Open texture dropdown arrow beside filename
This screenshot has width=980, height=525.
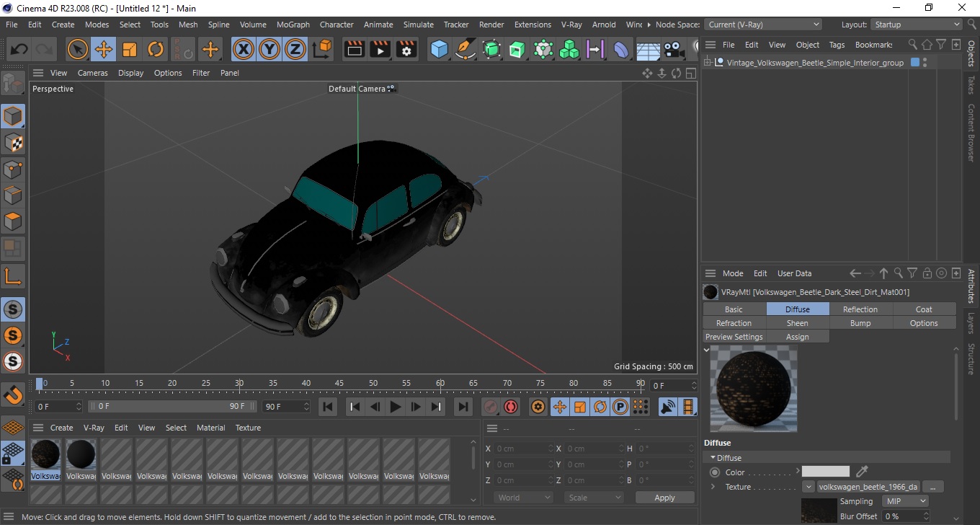[x=808, y=487]
